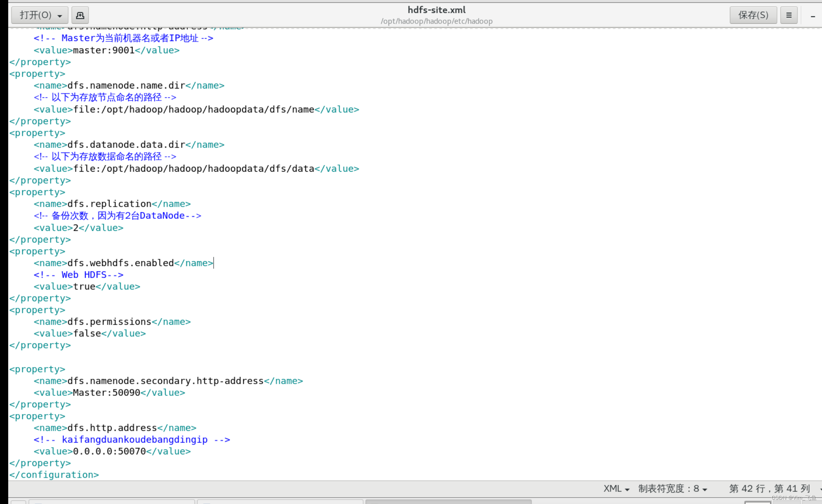Viewport: 822px width, 504px height.
Task: Click the comment 备份次数，因为有2台DataNode
Action: pyautogui.click(x=117, y=216)
